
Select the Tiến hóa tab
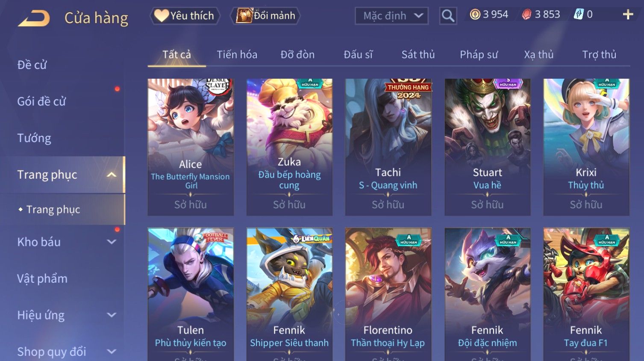click(237, 54)
